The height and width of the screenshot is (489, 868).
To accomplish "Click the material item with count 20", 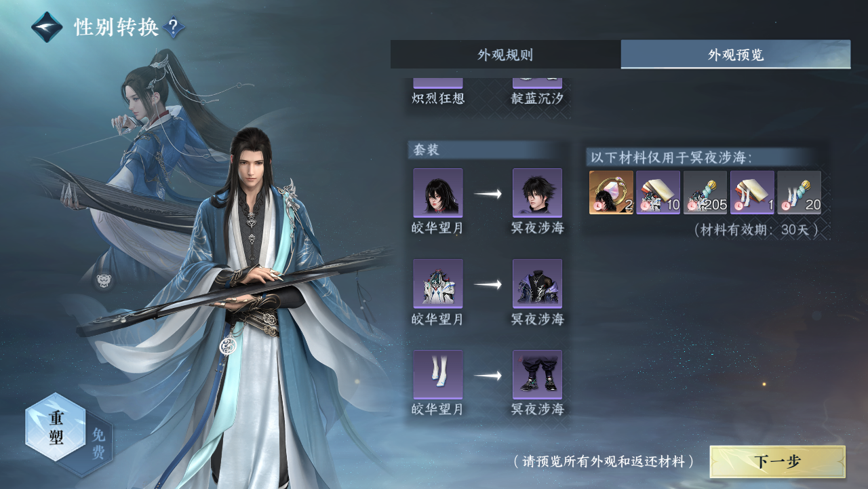I will tap(799, 193).
